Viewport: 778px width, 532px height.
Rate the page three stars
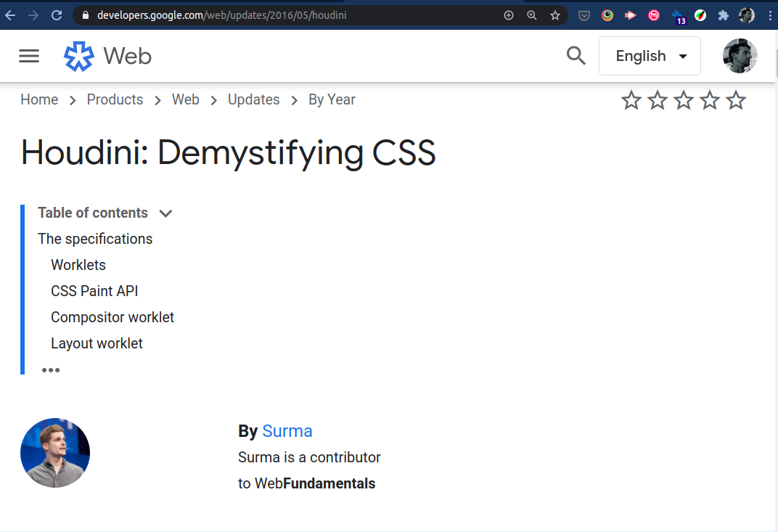coord(684,100)
